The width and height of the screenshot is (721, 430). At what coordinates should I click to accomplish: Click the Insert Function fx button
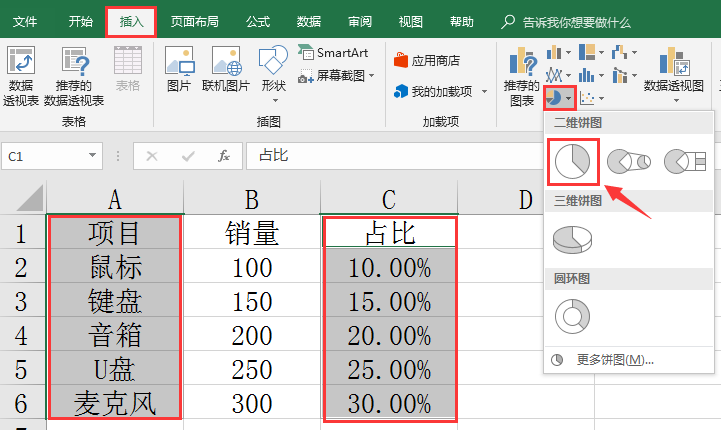[x=223, y=156]
